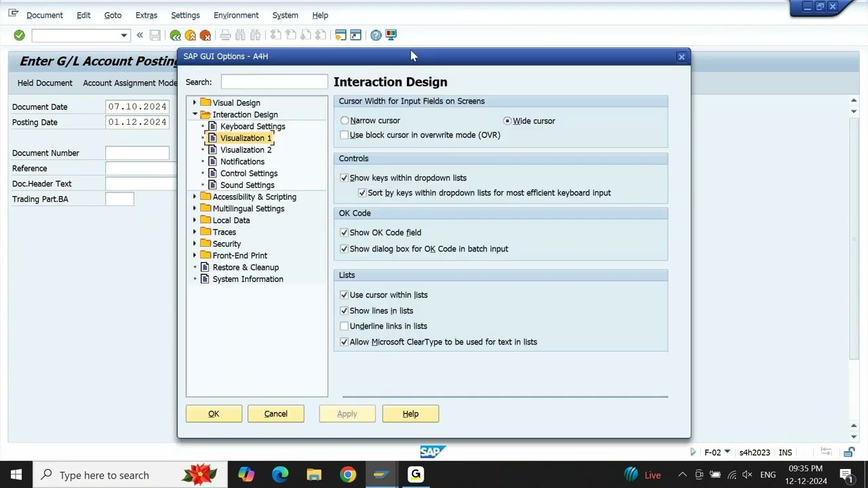Click the Print icon in toolbar
868x488 pixels.
pyautogui.click(x=225, y=35)
